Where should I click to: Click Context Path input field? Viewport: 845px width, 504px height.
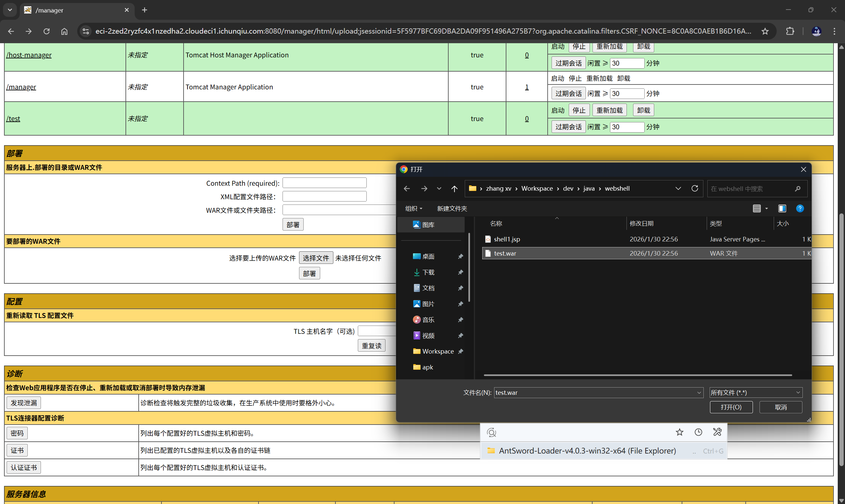(x=324, y=183)
